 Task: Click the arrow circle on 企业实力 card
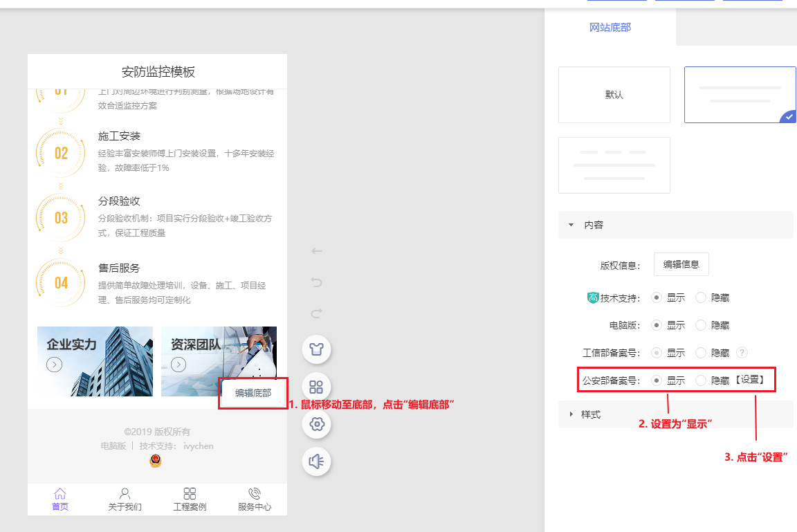click(55, 365)
